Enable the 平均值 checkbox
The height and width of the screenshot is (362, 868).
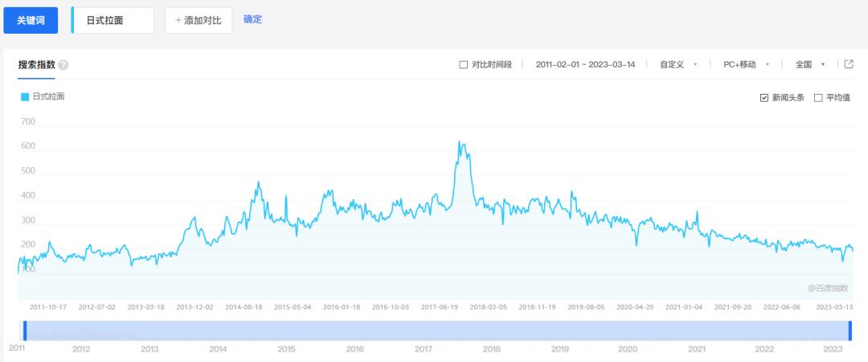pos(818,98)
